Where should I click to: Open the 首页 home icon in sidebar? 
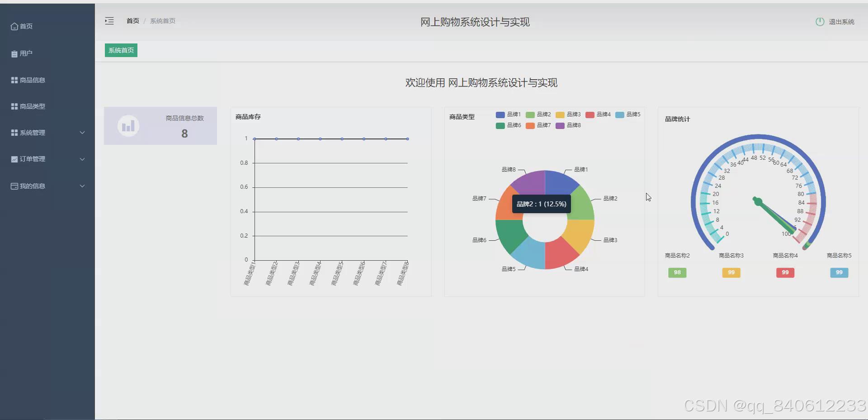(x=14, y=26)
